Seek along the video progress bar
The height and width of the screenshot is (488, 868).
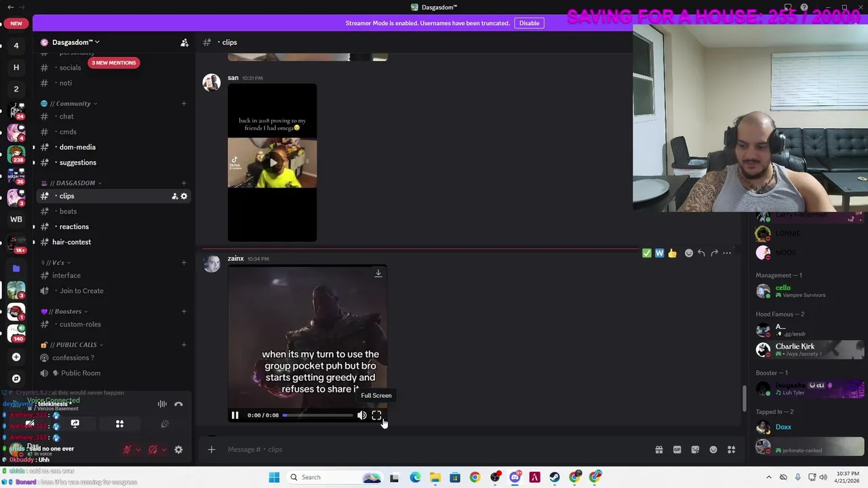pos(317,415)
